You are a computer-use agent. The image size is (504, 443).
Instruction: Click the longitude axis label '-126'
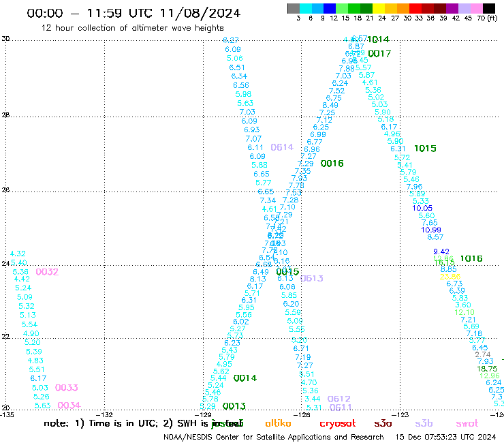303,414
